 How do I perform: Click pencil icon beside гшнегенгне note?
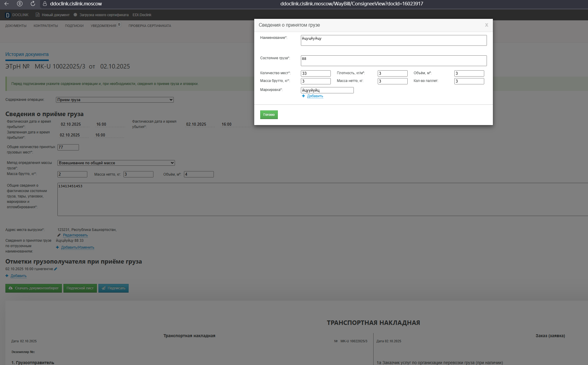point(56,269)
